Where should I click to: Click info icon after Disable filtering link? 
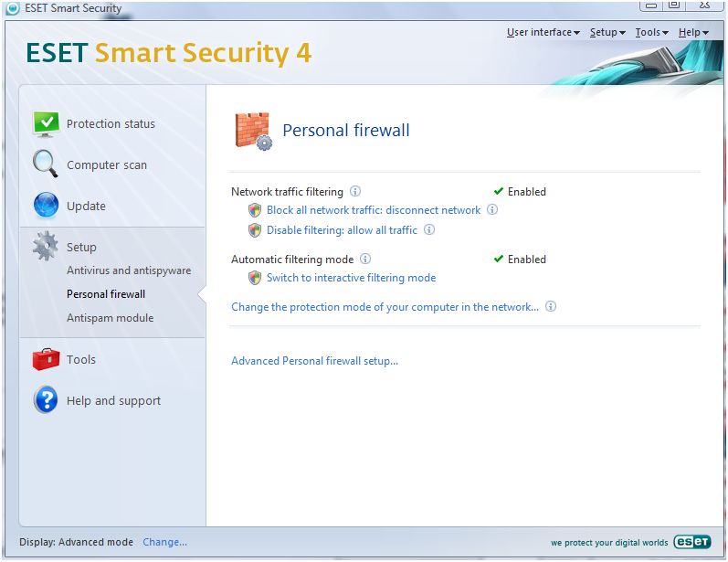pos(429,230)
